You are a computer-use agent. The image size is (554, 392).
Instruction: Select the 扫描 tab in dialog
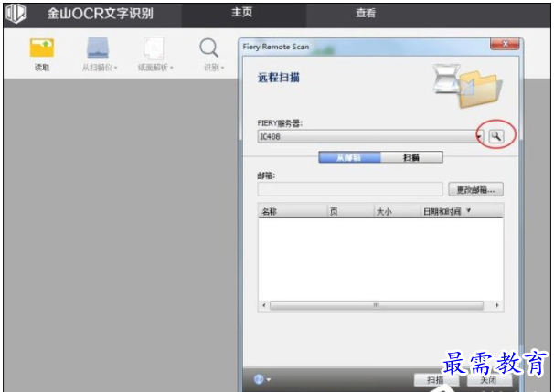(x=411, y=157)
